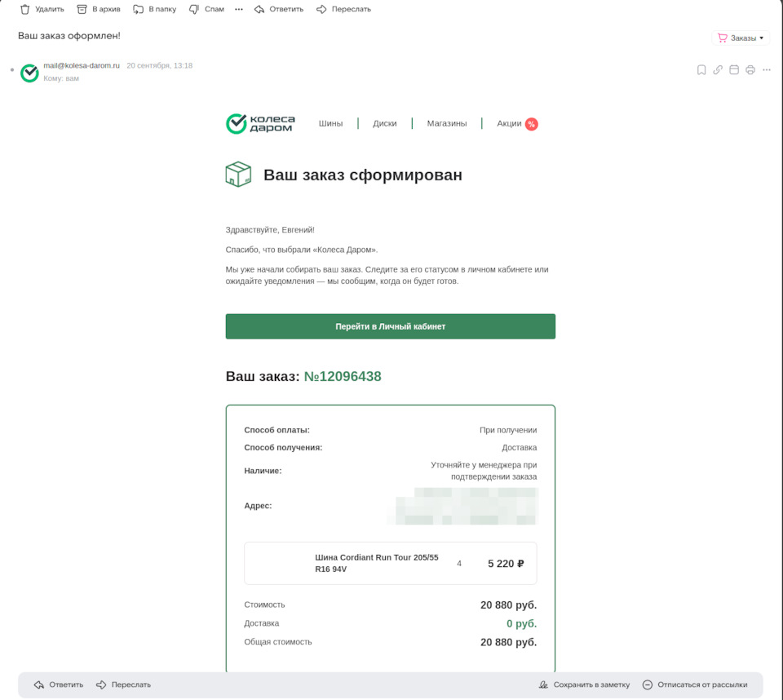
Task: Open the message's more options dots
Action: pyautogui.click(x=767, y=70)
